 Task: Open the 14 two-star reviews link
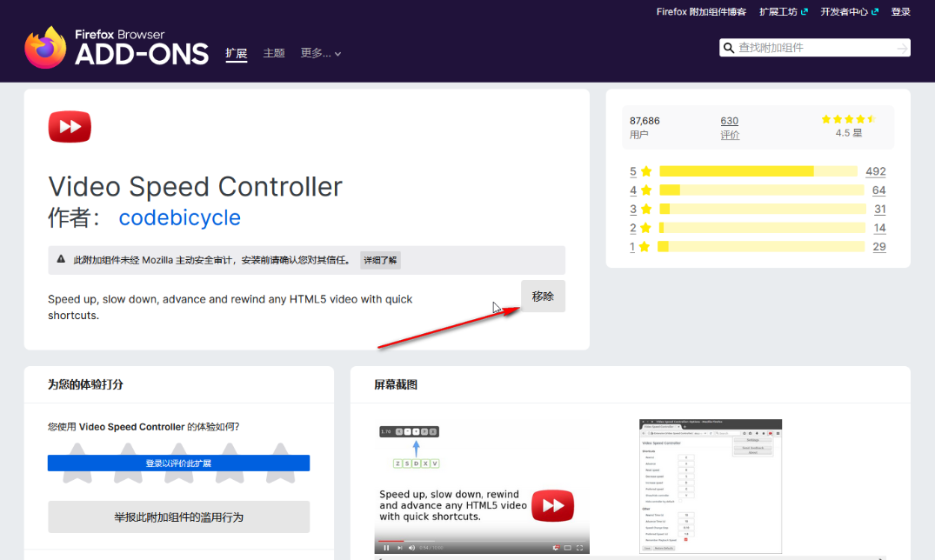point(879,228)
